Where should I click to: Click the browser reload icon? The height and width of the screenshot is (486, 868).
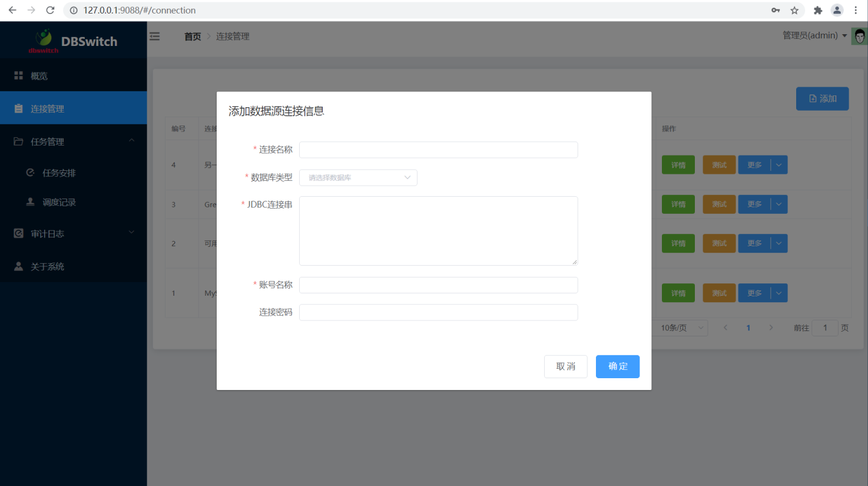click(50, 10)
